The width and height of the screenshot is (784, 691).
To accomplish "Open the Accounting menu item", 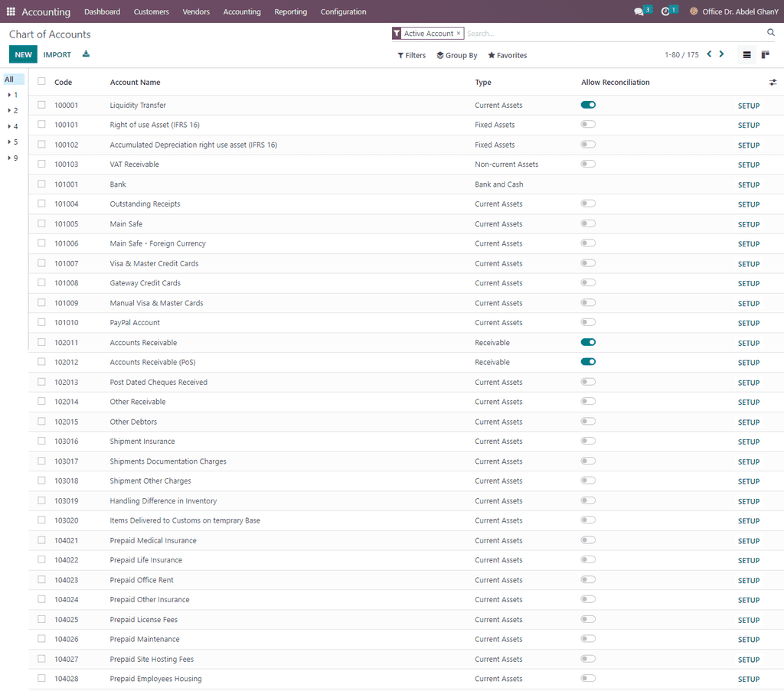I will click(x=242, y=11).
